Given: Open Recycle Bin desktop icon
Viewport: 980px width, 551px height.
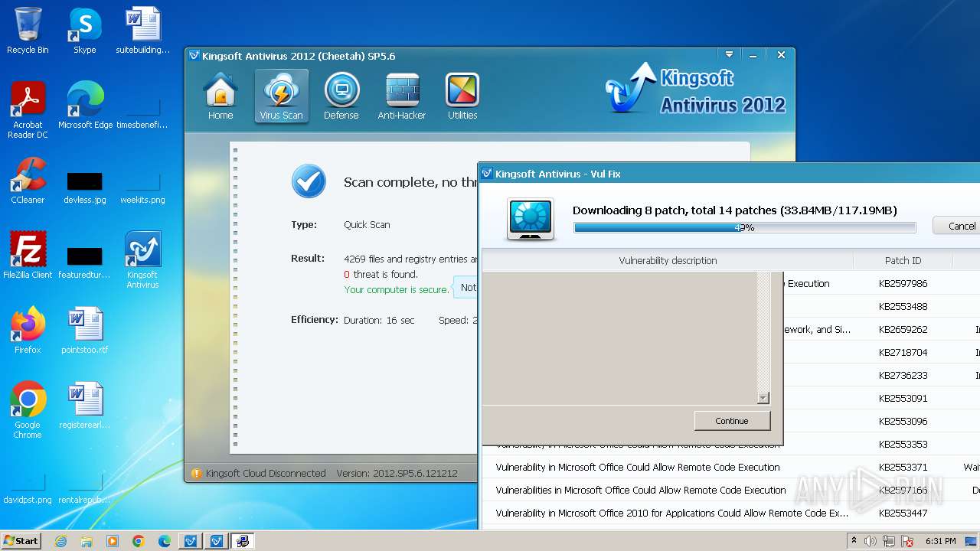Looking at the screenshot, I should coord(28,31).
